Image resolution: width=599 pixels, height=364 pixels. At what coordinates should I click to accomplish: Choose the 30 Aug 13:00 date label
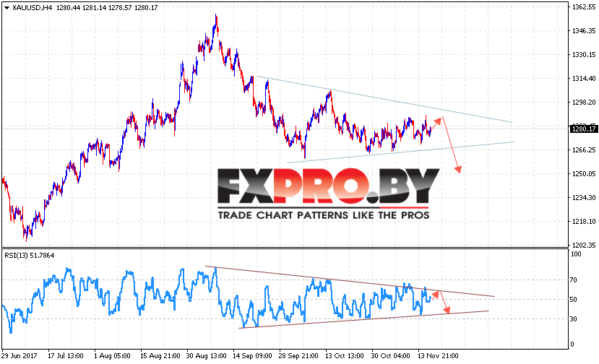click(x=206, y=355)
